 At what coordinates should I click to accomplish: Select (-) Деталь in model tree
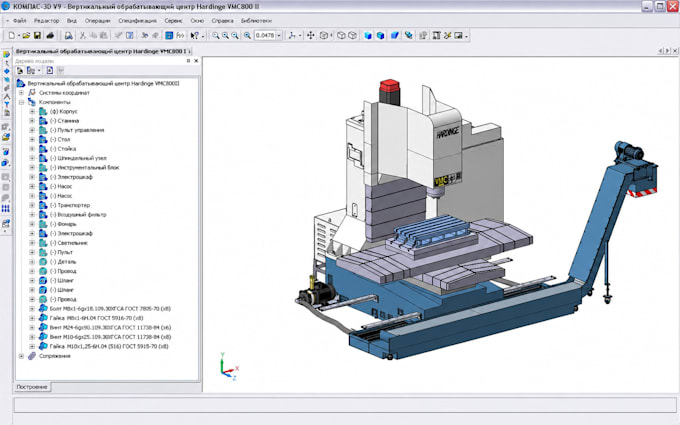(63, 262)
